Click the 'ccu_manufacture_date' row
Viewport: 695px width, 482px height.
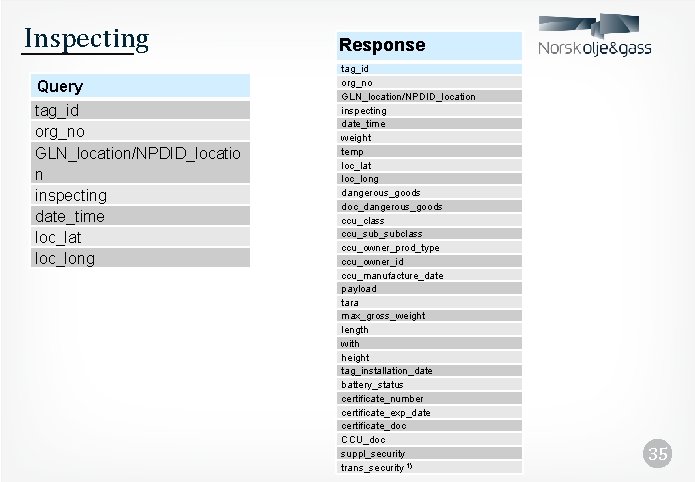pyautogui.click(x=429, y=275)
